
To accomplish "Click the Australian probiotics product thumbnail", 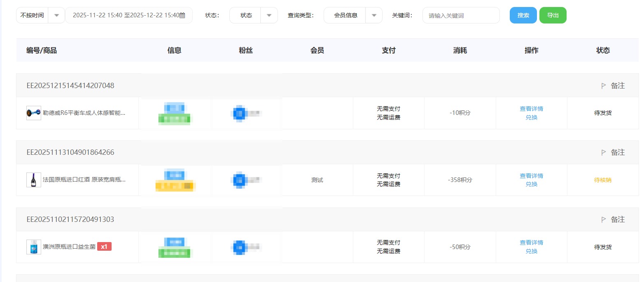I will 35,247.
